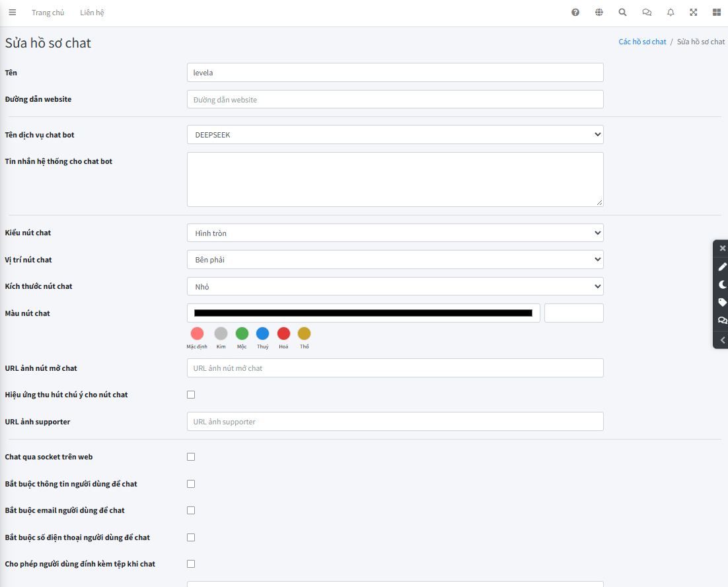The image size is (728, 587).
Task: Click the pencil edit icon in side panel
Action: (x=723, y=266)
